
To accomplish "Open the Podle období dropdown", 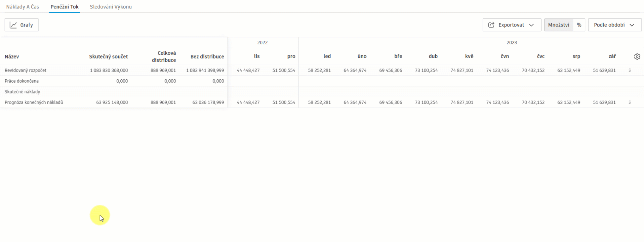I will 614,25.
